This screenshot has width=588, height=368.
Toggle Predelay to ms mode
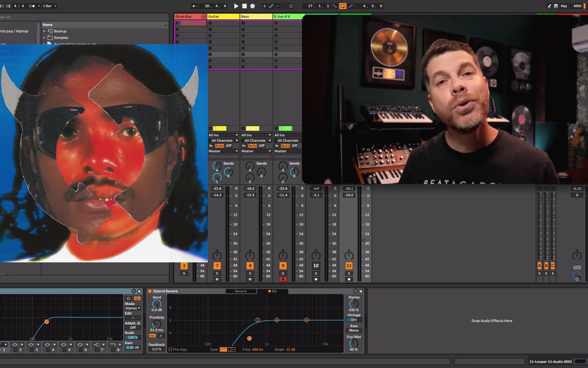click(152, 336)
